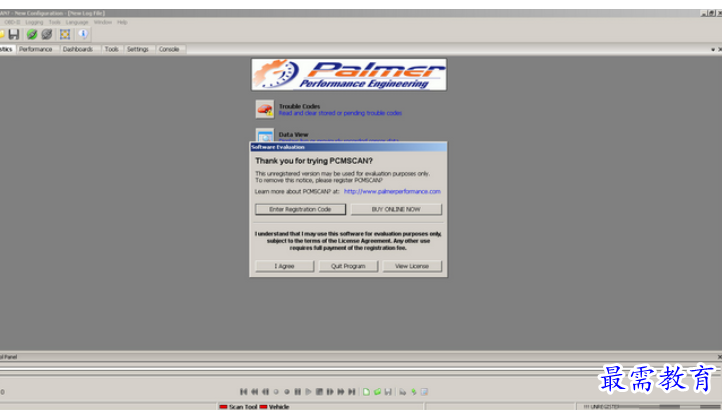This screenshot has width=722, height=410.
Task: Click the BUY ONLINE NOW button
Action: coord(396,209)
